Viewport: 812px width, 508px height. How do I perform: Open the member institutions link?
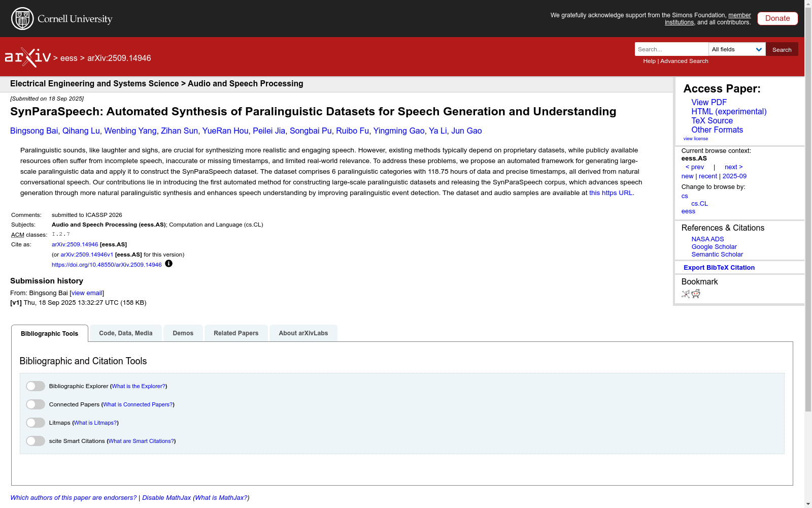708,19
